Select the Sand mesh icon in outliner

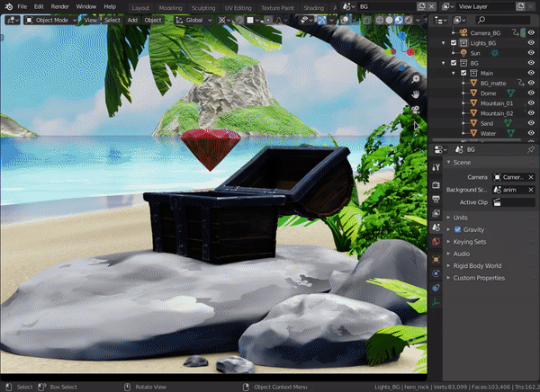[473, 123]
